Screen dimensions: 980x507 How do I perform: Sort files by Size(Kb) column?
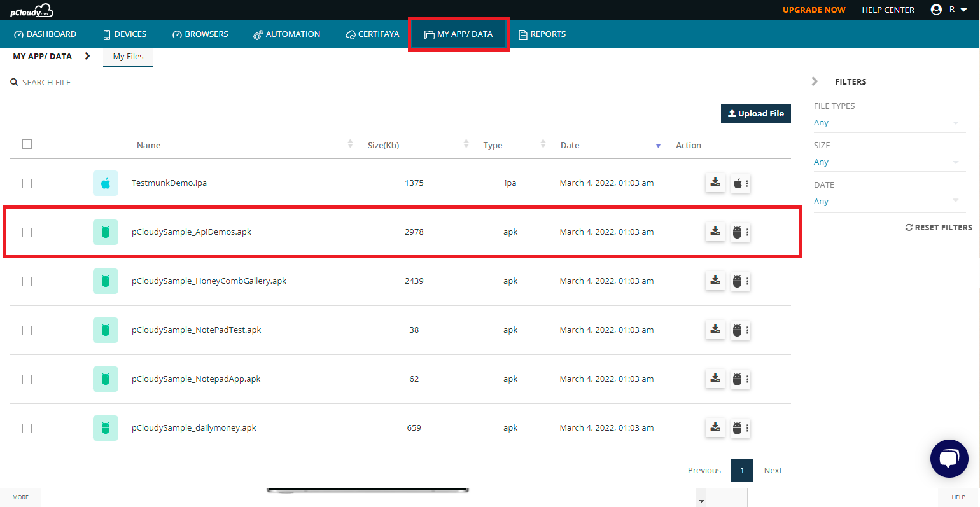(466, 144)
